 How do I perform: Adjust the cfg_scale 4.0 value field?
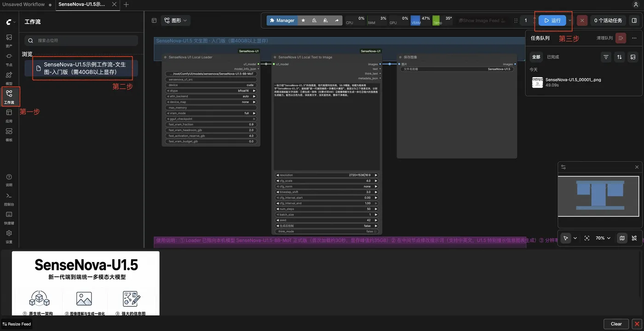pos(327,181)
